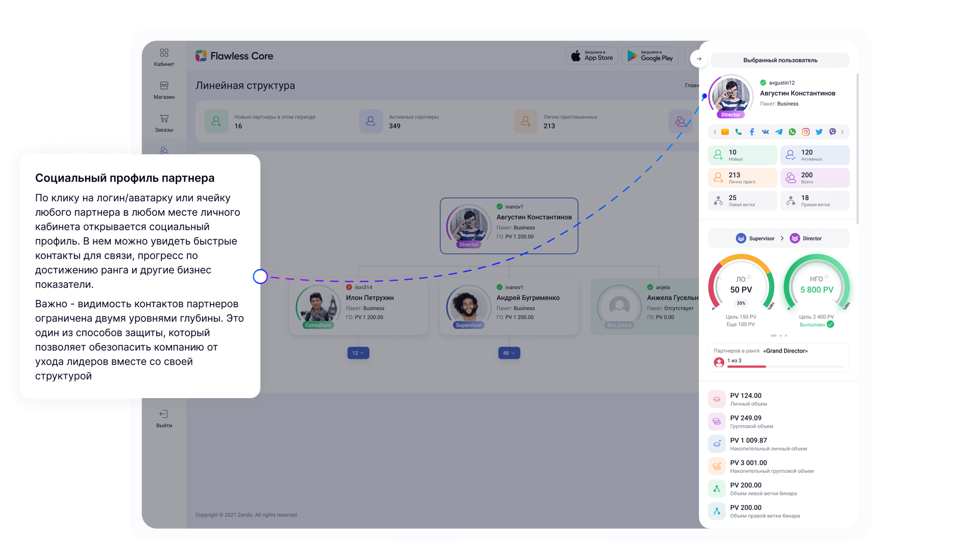
Task: Open partner's VK profile
Action: tap(765, 132)
